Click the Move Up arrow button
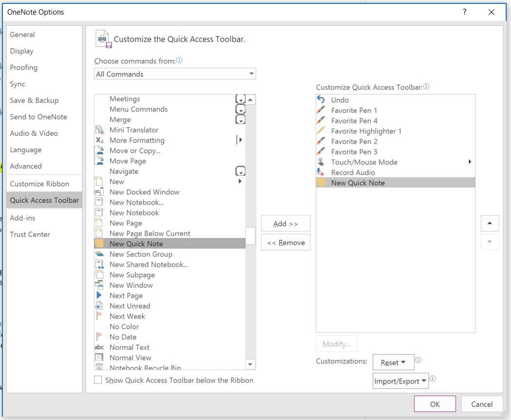Image resolution: width=511 pixels, height=420 pixels. point(490,223)
